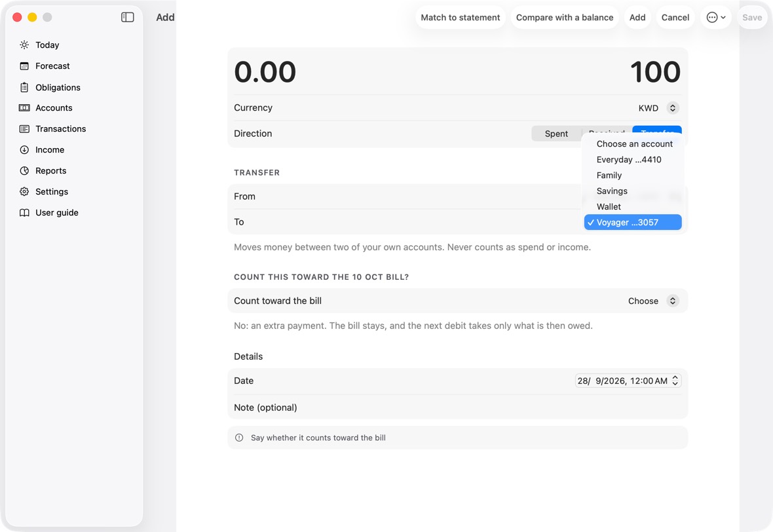
Task: Click the date field 28/9/2026
Action: [x=622, y=381]
